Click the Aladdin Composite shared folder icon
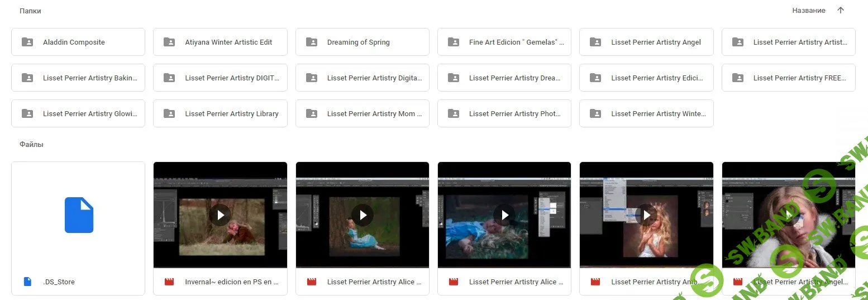This screenshot has height=300, width=868. pyautogui.click(x=27, y=42)
